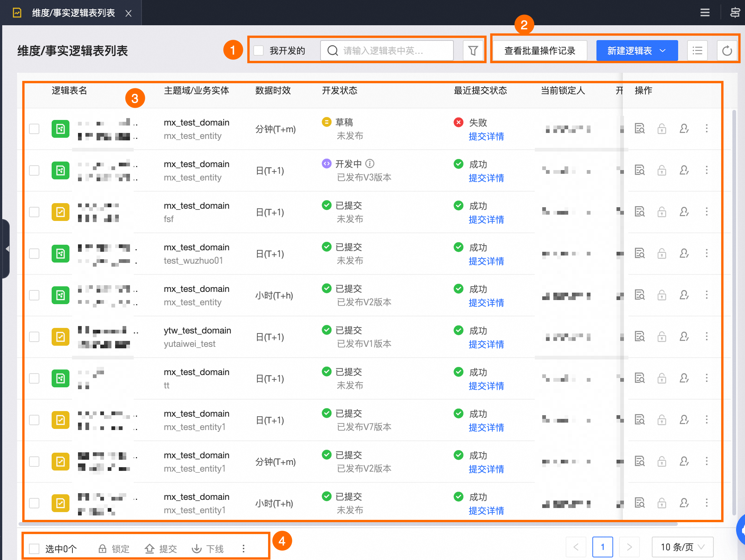Click batch 下线 button
This screenshot has height=560, width=745.
pyautogui.click(x=208, y=548)
